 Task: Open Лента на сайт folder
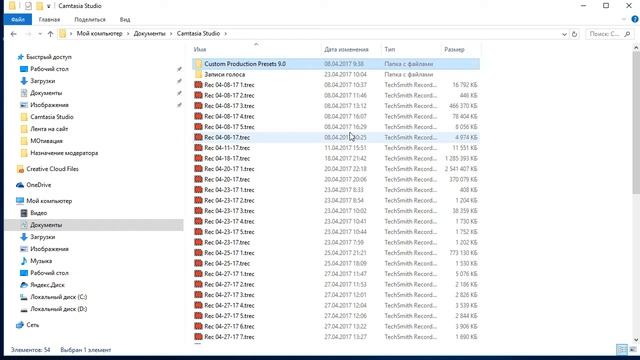pos(49,129)
